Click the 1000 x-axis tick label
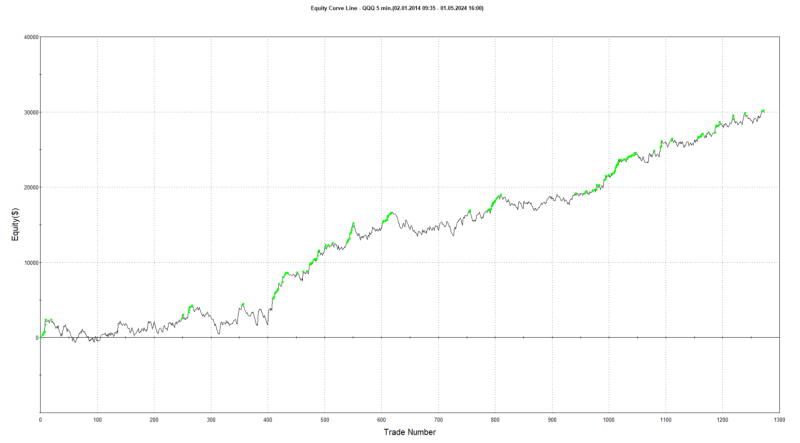The height and width of the screenshot is (443, 800). (x=609, y=420)
